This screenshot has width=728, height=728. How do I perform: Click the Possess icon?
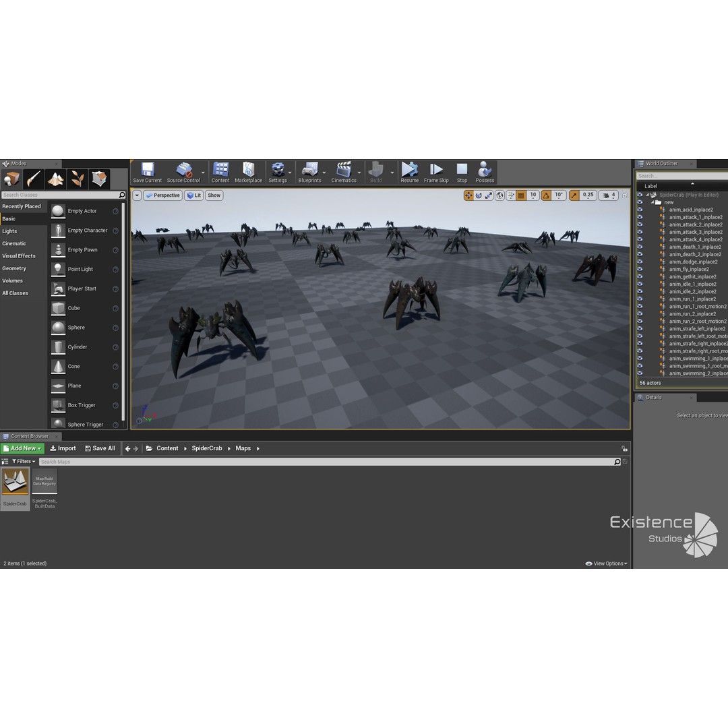click(485, 173)
